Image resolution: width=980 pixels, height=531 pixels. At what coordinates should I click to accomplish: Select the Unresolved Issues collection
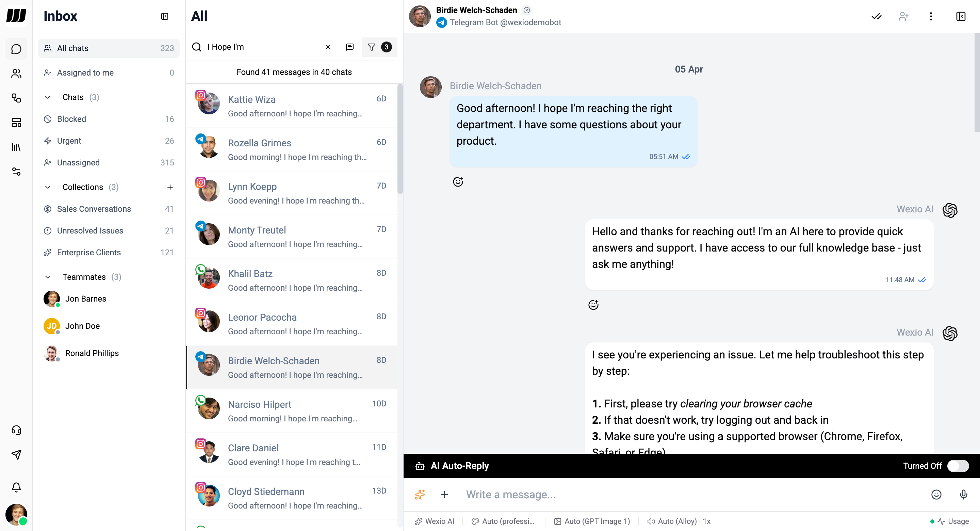click(90, 230)
